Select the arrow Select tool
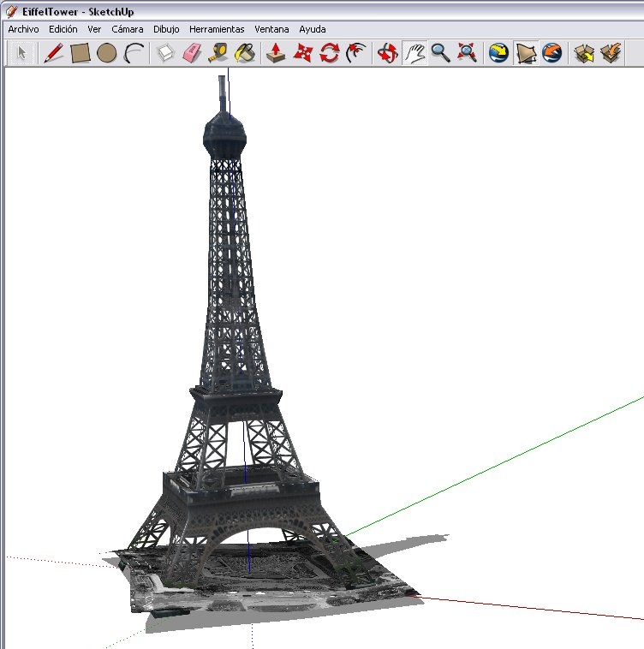The image size is (644, 649). [22, 53]
